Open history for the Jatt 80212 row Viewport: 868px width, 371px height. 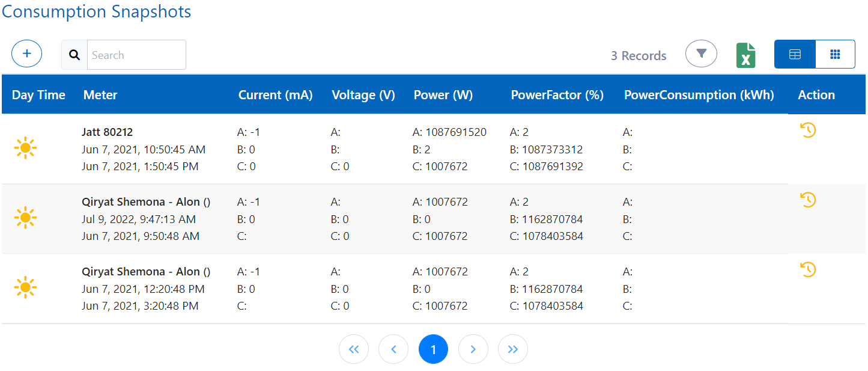(x=808, y=130)
